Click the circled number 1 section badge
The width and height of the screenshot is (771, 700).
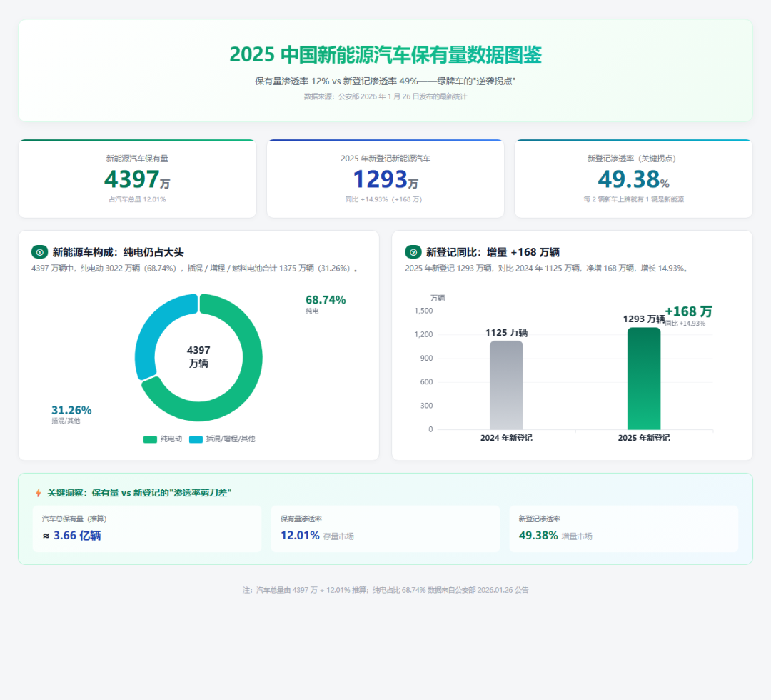39,252
